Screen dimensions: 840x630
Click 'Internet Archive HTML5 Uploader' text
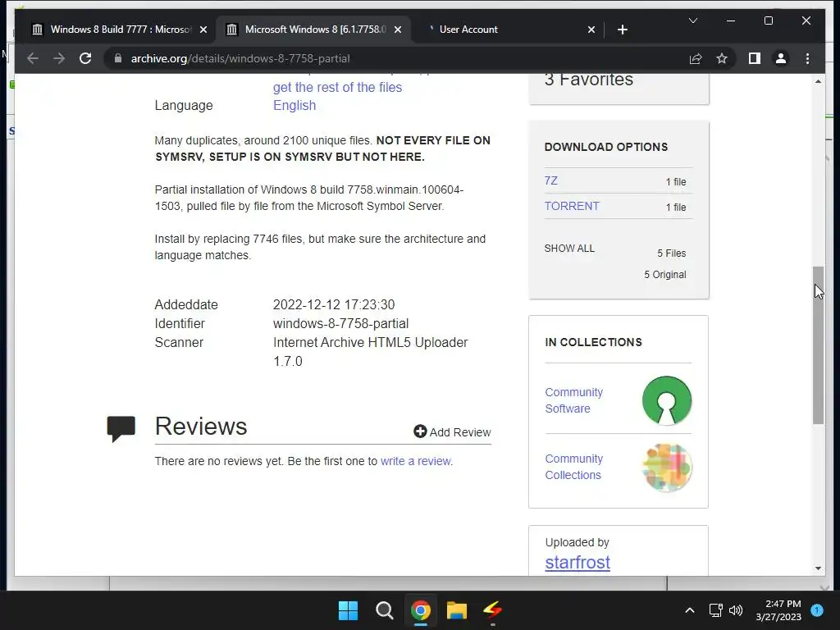370,342
